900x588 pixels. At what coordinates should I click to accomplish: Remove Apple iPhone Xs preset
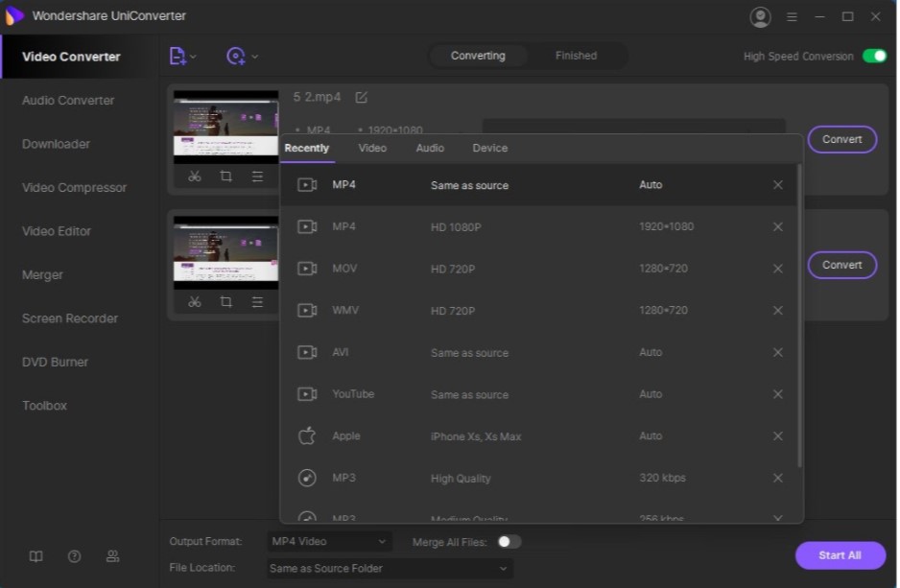(x=778, y=436)
